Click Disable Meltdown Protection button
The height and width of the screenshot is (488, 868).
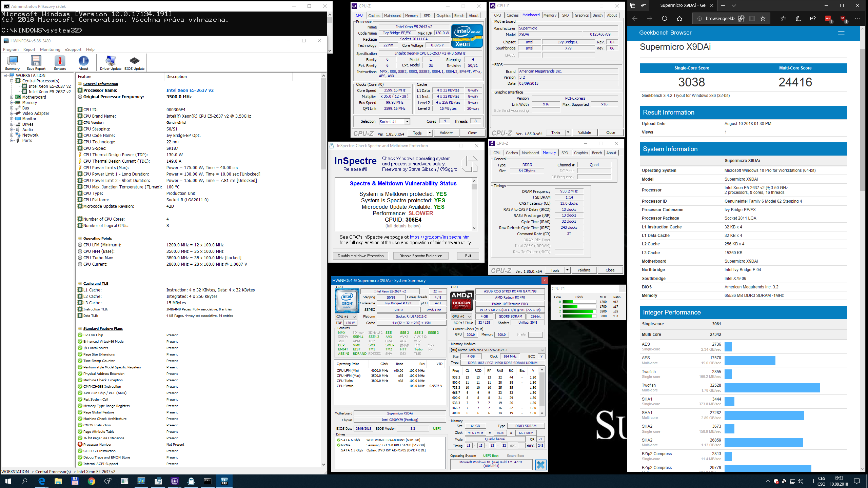[x=360, y=256]
